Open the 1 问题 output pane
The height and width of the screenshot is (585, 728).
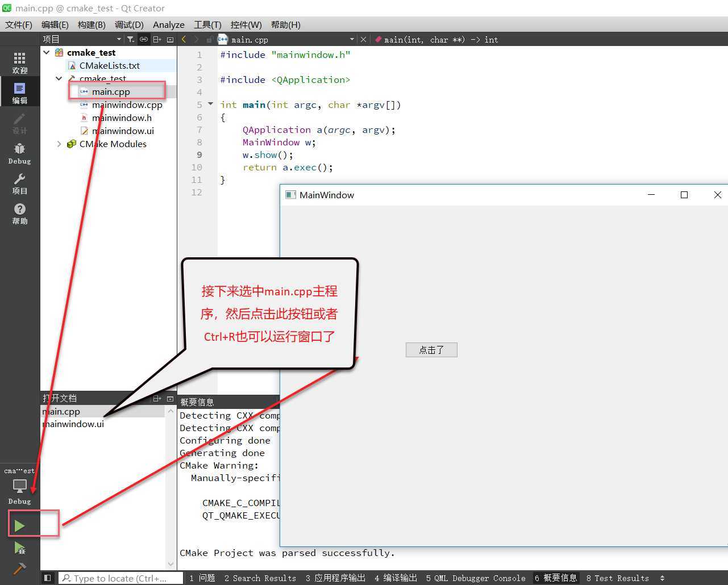tap(202, 578)
